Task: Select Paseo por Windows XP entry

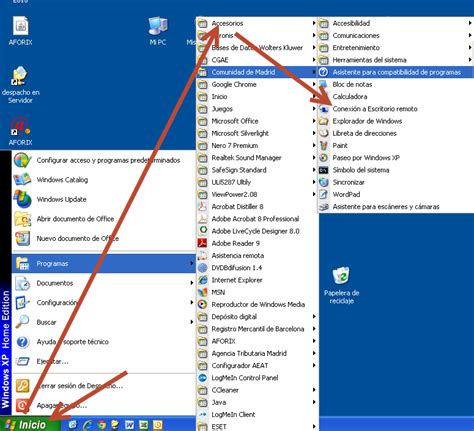Action: (396, 158)
